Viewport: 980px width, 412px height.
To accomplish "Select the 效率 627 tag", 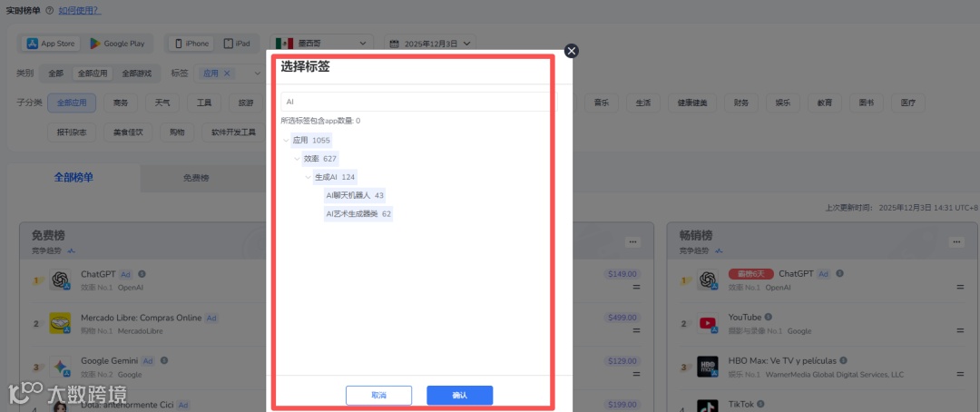I will click(320, 159).
